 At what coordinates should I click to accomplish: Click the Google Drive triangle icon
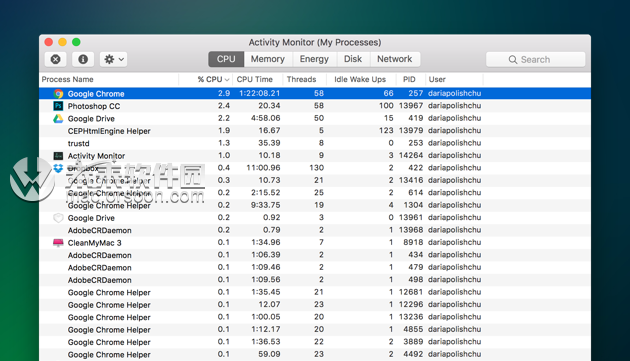(x=58, y=119)
